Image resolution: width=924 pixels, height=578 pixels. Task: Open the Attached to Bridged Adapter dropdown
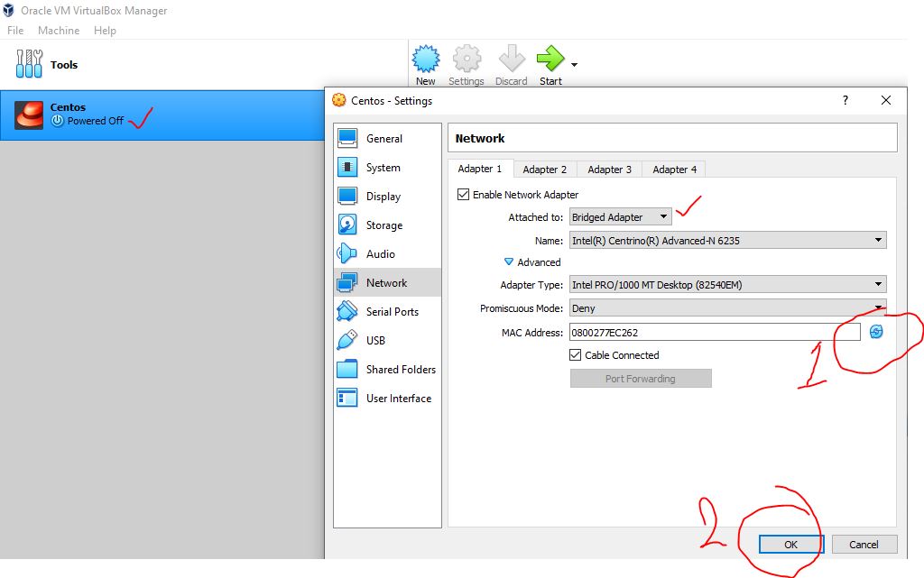[x=621, y=217]
